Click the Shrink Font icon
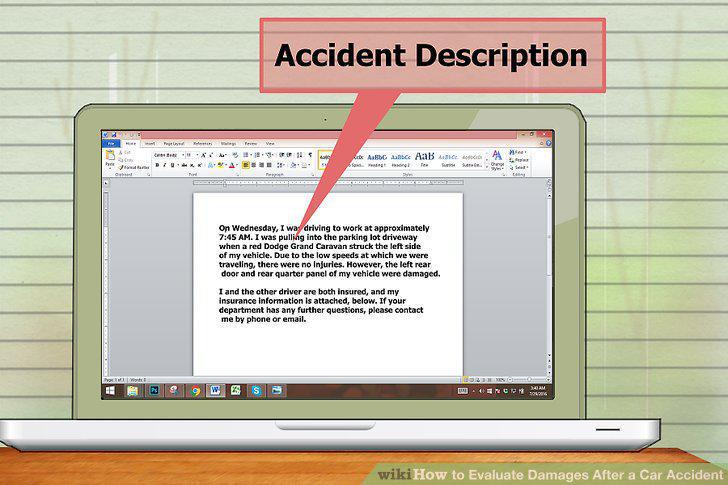 click(x=211, y=155)
